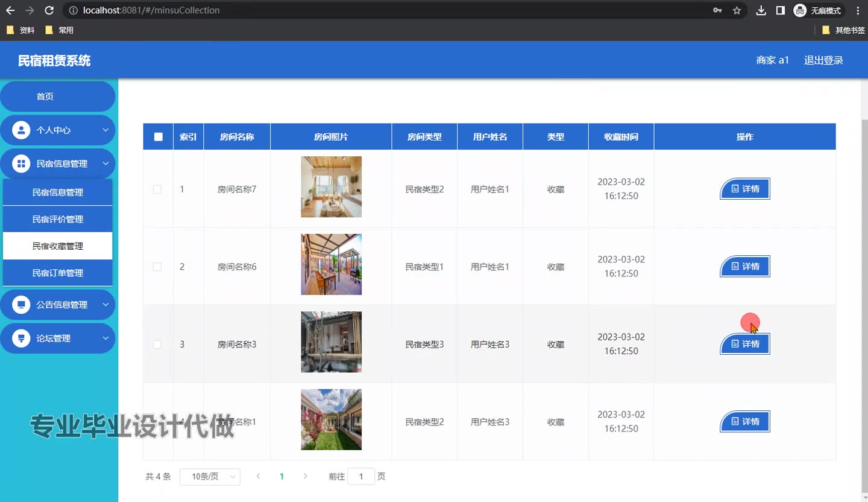Viewport: 868px width, 502px height.
Task: Click the browser reload icon
Action: pyautogui.click(x=49, y=10)
